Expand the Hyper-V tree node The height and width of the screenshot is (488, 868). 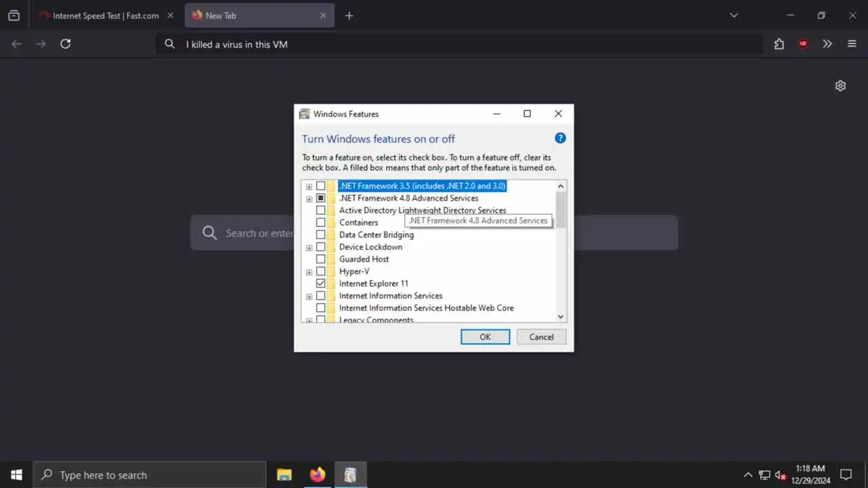(x=309, y=272)
